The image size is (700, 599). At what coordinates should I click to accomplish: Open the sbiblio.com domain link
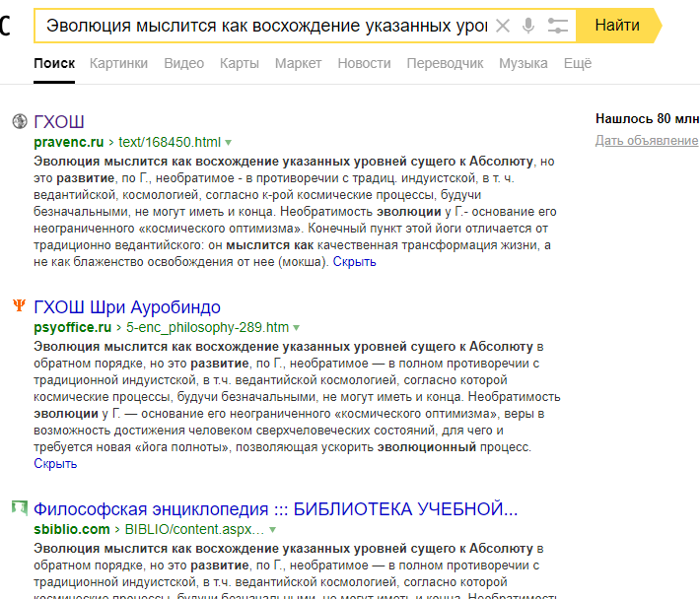(x=72, y=529)
